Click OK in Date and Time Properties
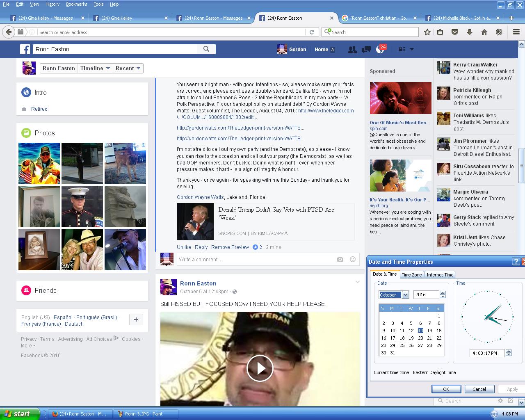 pyautogui.click(x=446, y=389)
